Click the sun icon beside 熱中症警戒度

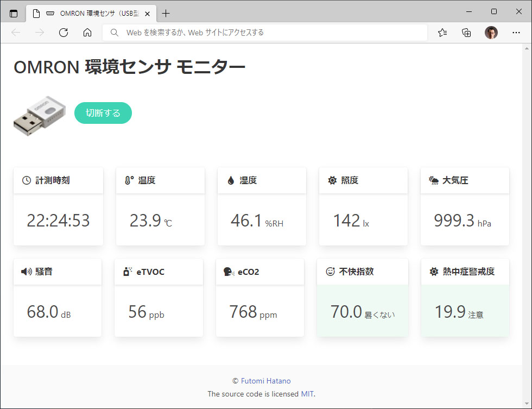(x=434, y=272)
